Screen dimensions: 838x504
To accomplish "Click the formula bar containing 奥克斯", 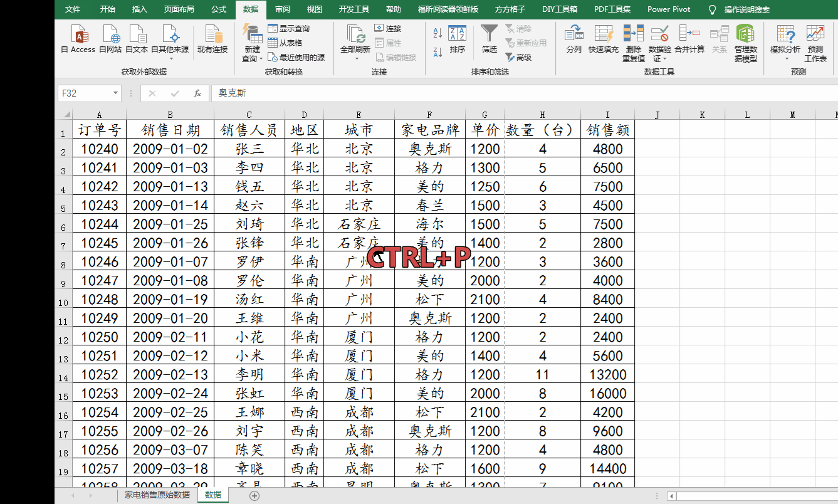I will tap(524, 93).
